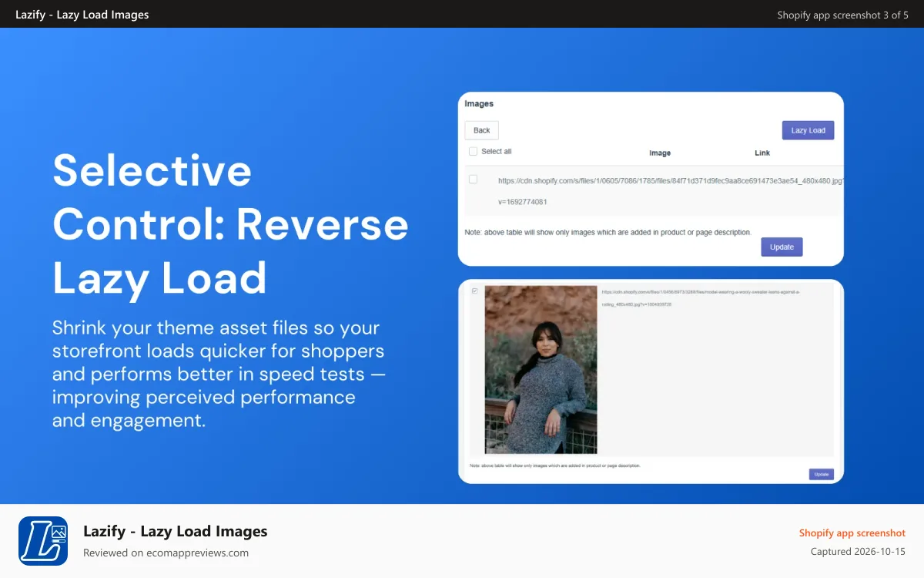
Task: Click the Update button in the upper panel
Action: 782,247
